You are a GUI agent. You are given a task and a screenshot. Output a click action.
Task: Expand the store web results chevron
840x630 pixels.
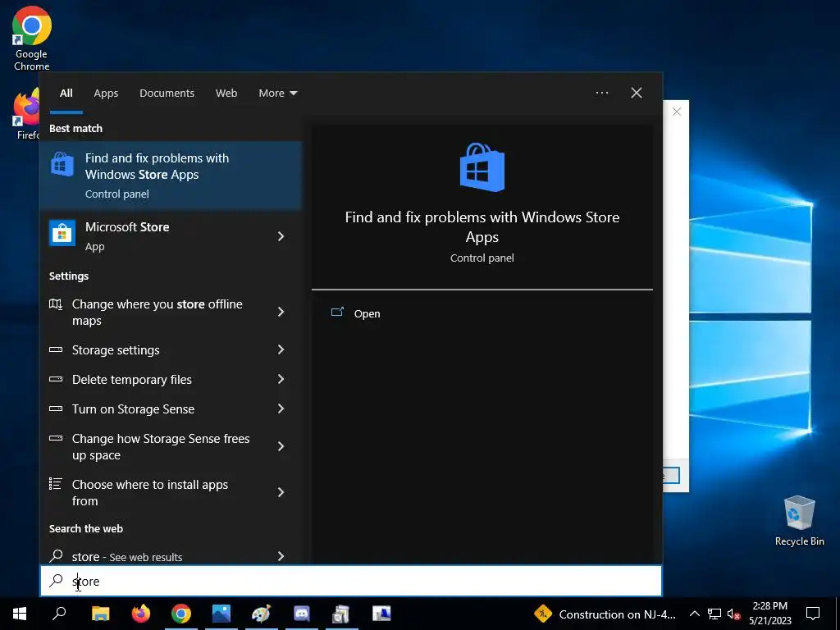[281, 556]
